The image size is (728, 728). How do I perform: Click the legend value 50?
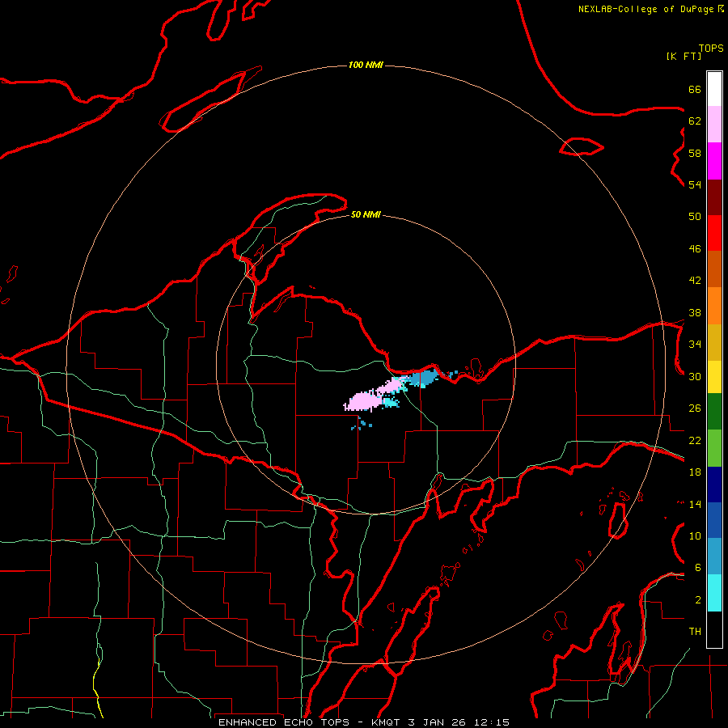click(695, 217)
